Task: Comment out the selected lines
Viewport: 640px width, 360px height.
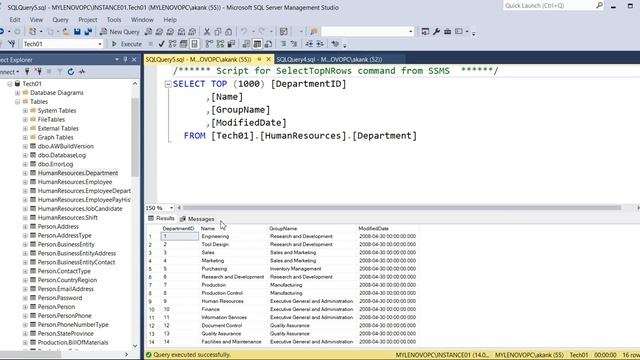Action: (x=283, y=44)
